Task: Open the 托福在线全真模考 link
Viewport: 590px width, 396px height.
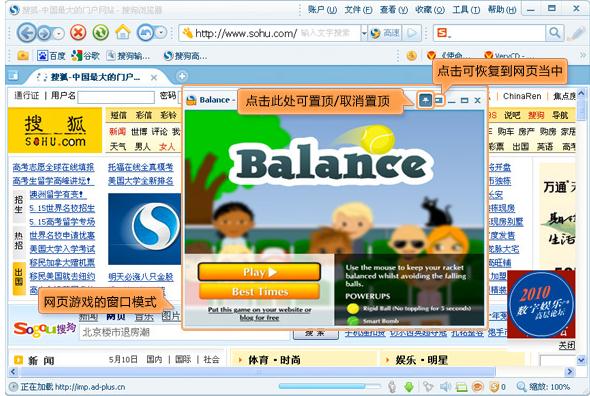Action: click(x=141, y=167)
